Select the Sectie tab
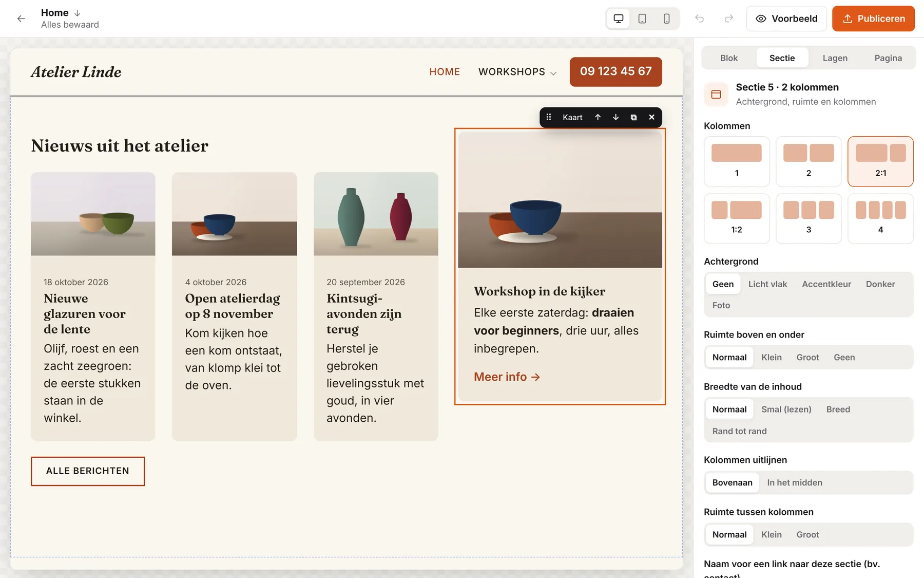 tap(782, 58)
